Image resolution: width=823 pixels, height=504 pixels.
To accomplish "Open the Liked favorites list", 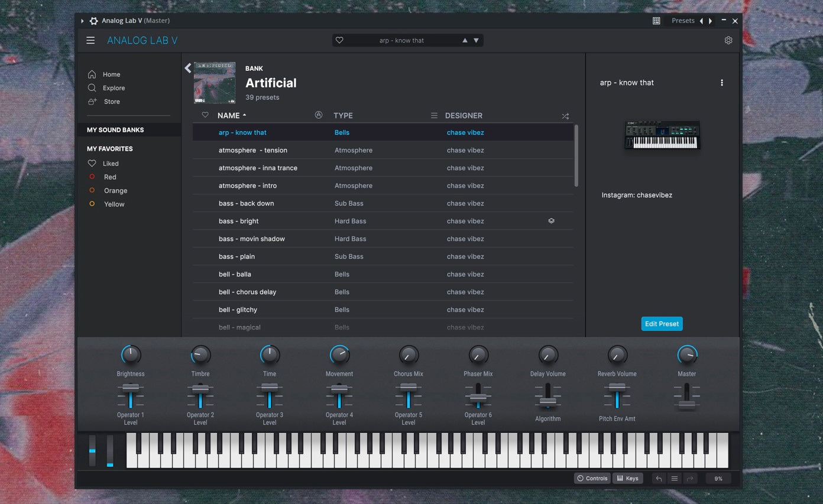I will pyautogui.click(x=103, y=164).
